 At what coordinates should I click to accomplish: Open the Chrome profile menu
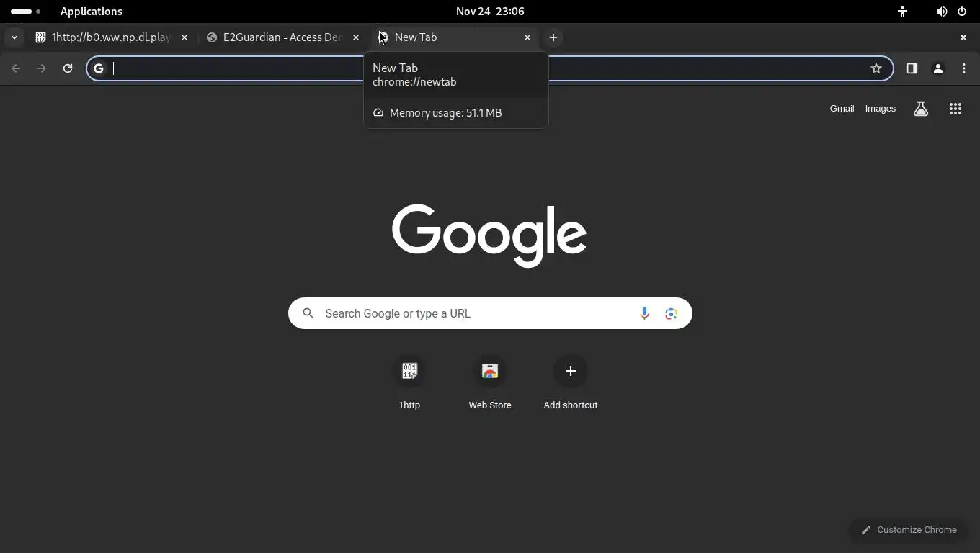coord(938,68)
